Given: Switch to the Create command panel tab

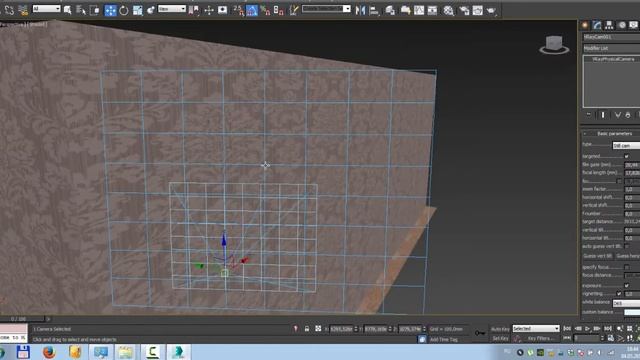Looking at the screenshot, I should [585, 25].
